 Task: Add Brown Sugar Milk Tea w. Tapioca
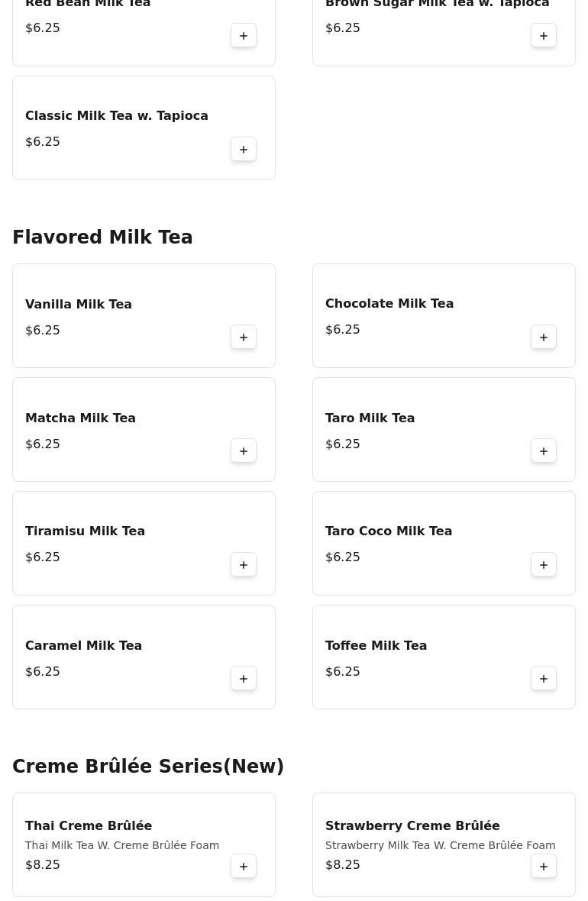pos(544,36)
